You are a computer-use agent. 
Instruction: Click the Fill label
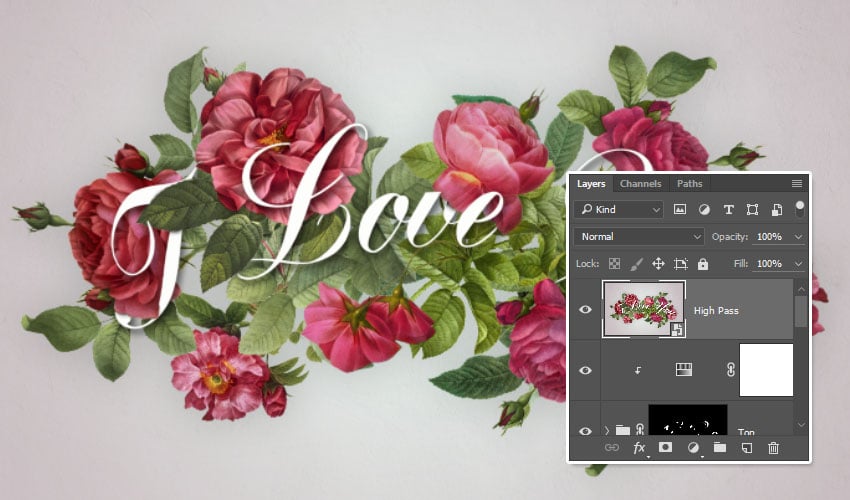coord(740,264)
